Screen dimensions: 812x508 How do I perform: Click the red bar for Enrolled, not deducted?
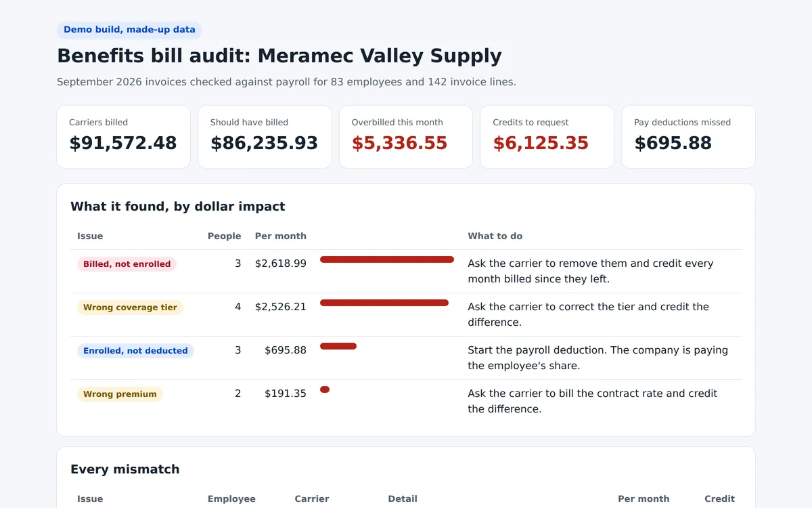coord(338,346)
